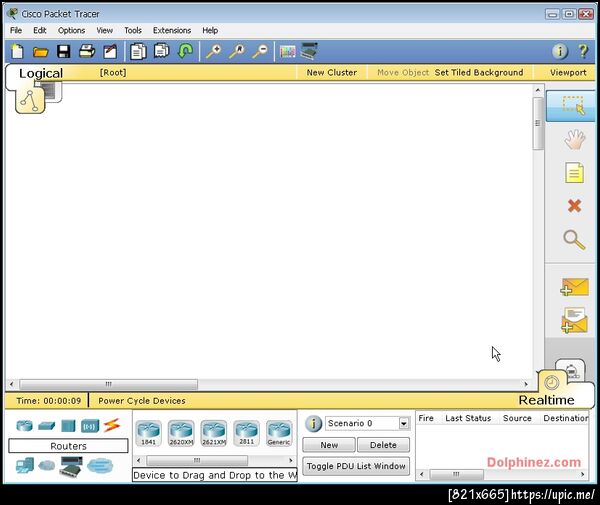Click the [Root] navigation label
Screen dimensions: 600x505
113,72
